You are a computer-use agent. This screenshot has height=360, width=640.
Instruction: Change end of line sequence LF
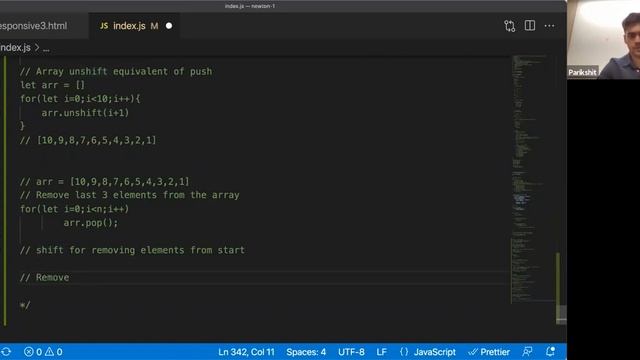click(x=381, y=351)
